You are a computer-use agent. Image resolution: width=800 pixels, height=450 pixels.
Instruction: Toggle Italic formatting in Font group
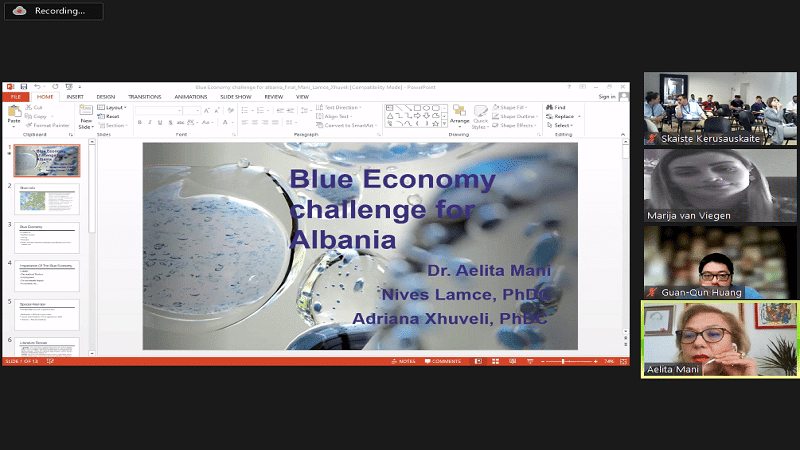[149, 122]
